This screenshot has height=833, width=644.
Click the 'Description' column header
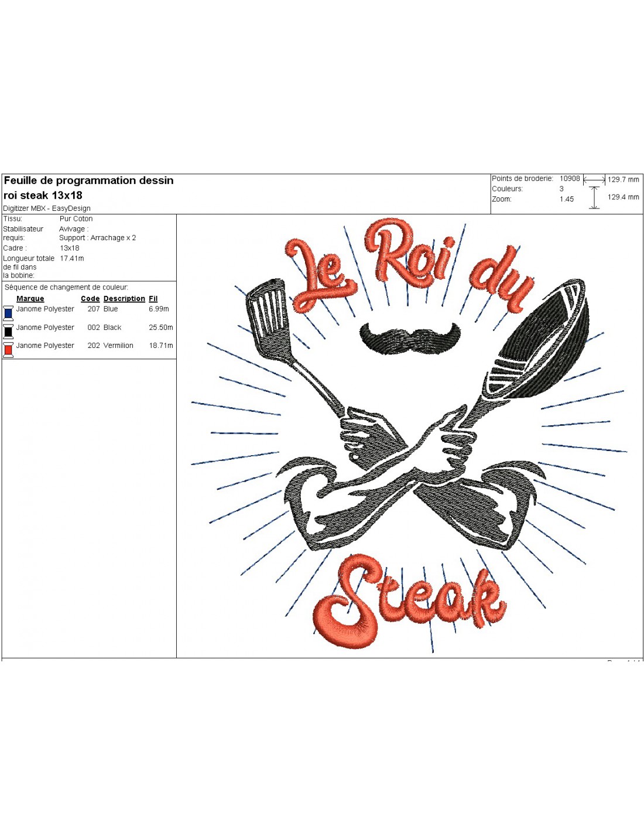coord(124,299)
